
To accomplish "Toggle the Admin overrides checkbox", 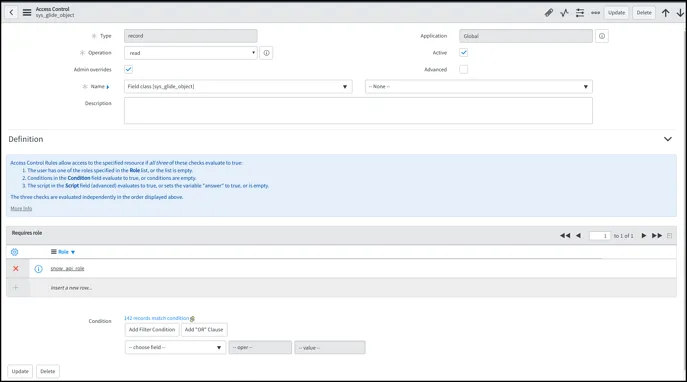I will [x=128, y=69].
